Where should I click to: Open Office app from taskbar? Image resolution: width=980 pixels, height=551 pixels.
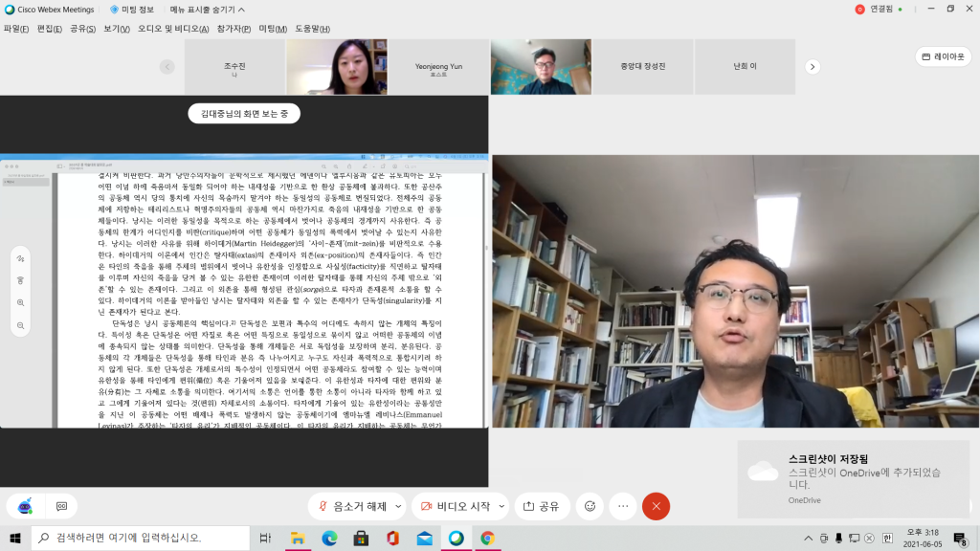[x=393, y=538]
